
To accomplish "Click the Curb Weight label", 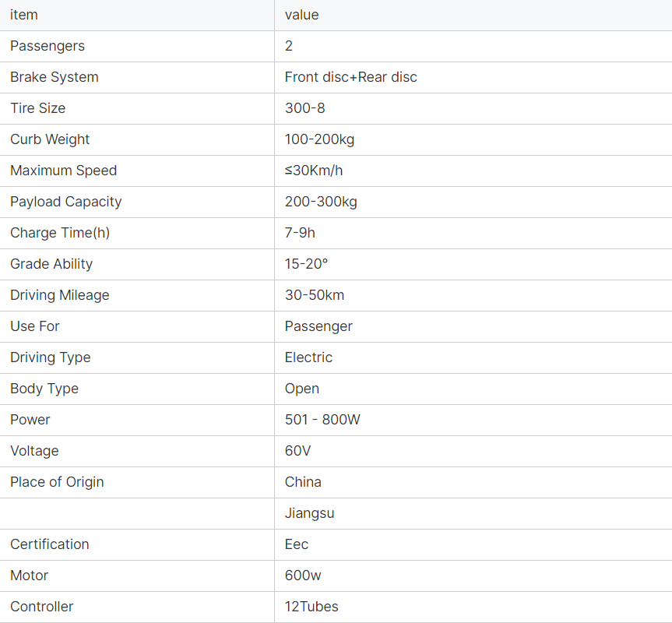I will [x=50, y=139].
